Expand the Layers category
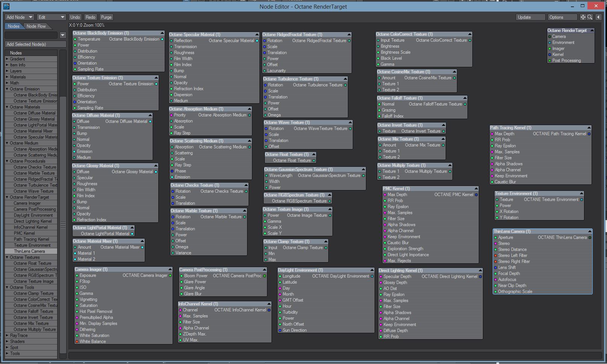607x364 pixels. tap(7, 71)
